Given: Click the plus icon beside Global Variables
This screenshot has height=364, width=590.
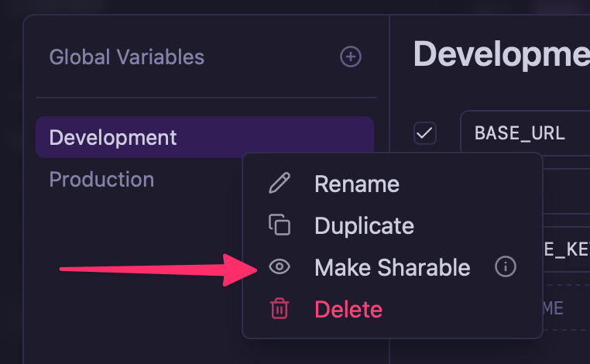Looking at the screenshot, I should click(x=351, y=57).
